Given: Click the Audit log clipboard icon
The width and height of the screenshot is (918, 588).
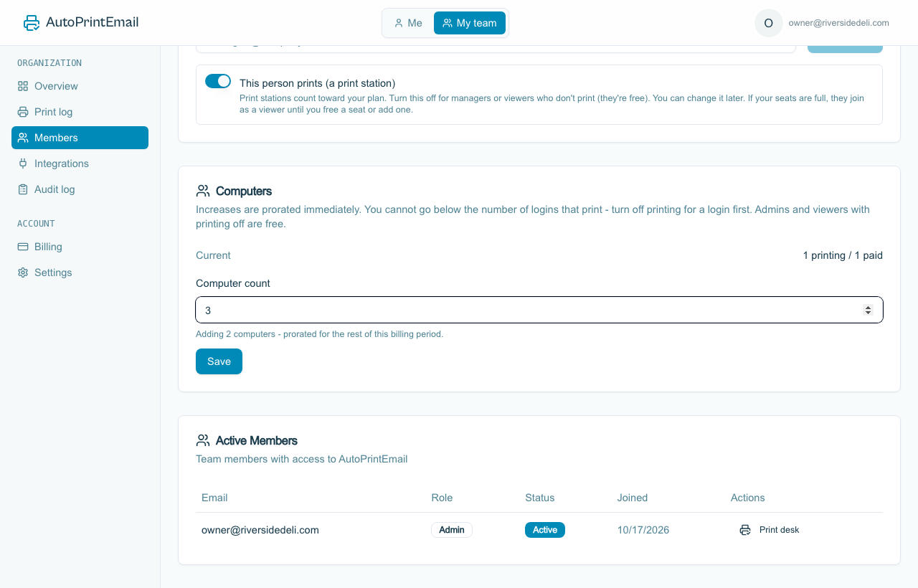Looking at the screenshot, I should point(23,189).
